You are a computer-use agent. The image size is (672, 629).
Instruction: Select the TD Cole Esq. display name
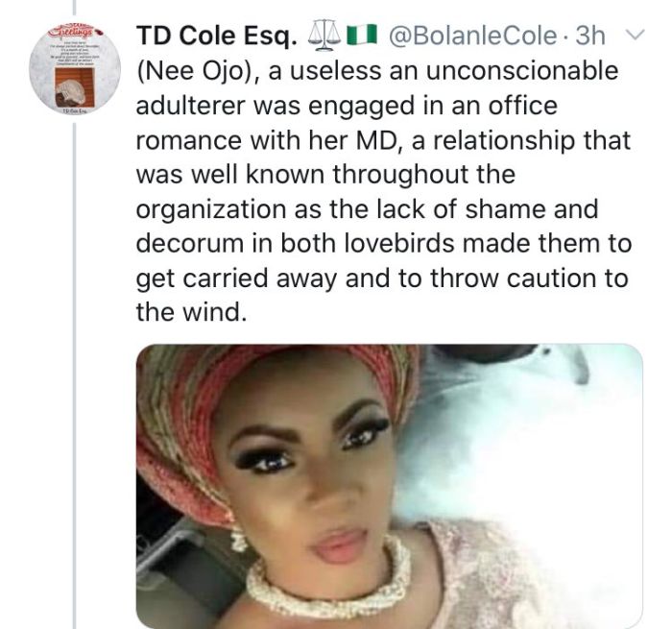(216, 36)
